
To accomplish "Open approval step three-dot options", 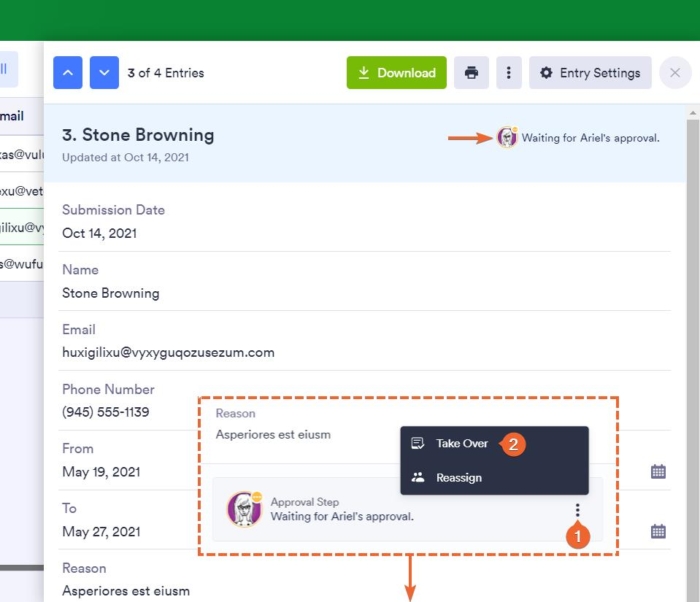I will pos(577,511).
